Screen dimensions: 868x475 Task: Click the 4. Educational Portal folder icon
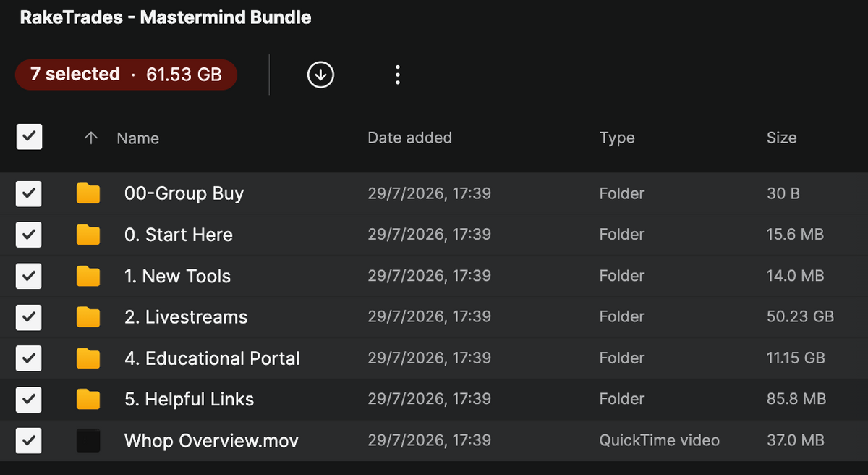[x=88, y=358]
